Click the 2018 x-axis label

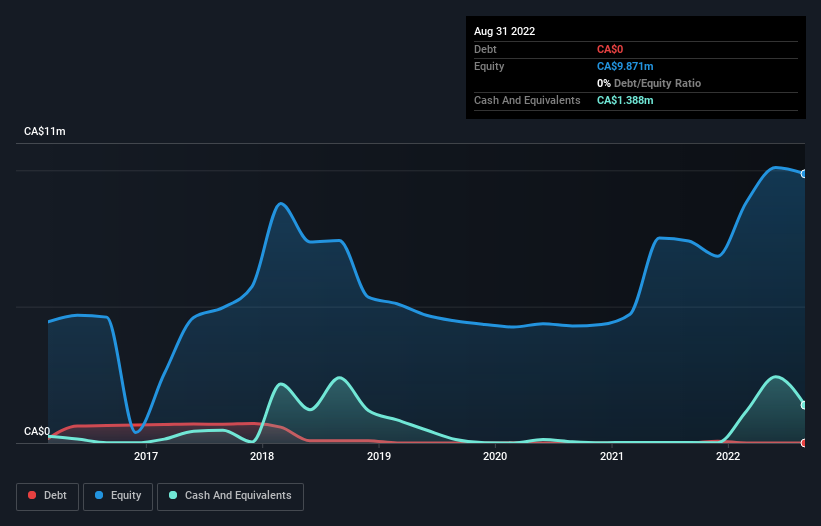coord(262,456)
